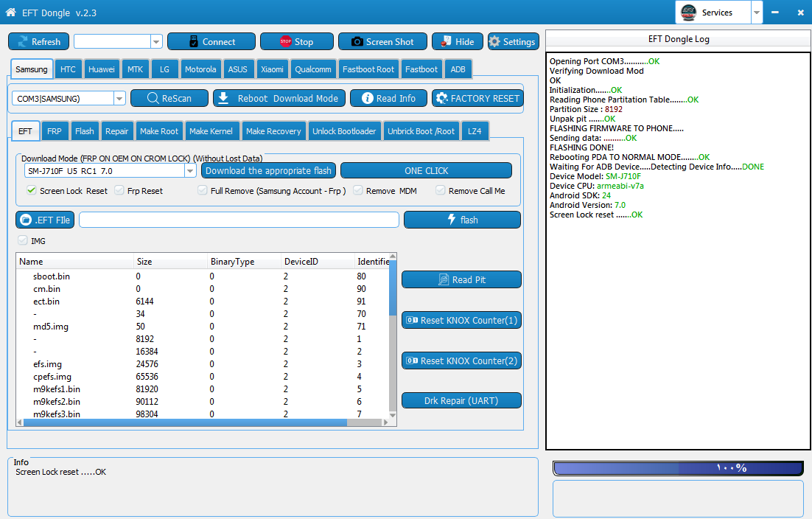Screen dimensions: 812x519
Task: Click the Read Info icon
Action: coord(367,98)
